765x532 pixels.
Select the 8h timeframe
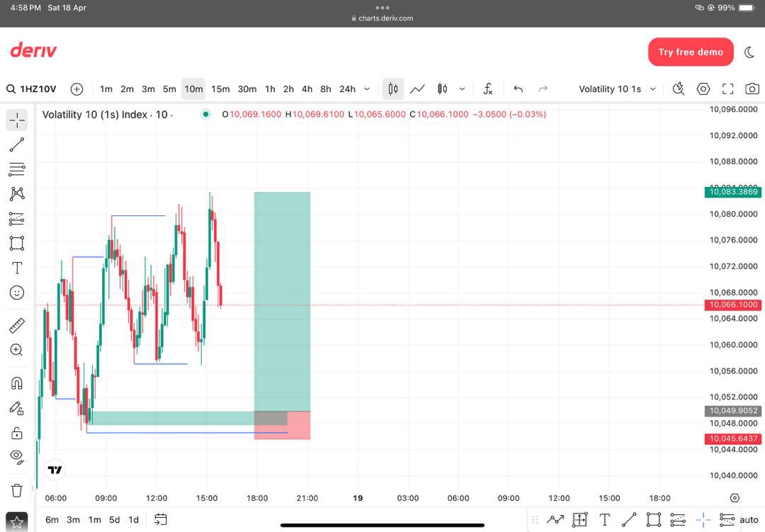click(x=326, y=89)
